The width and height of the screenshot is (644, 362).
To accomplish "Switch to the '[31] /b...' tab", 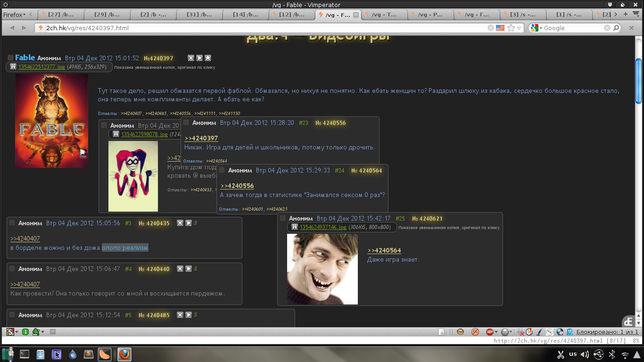I will tap(199, 15).
